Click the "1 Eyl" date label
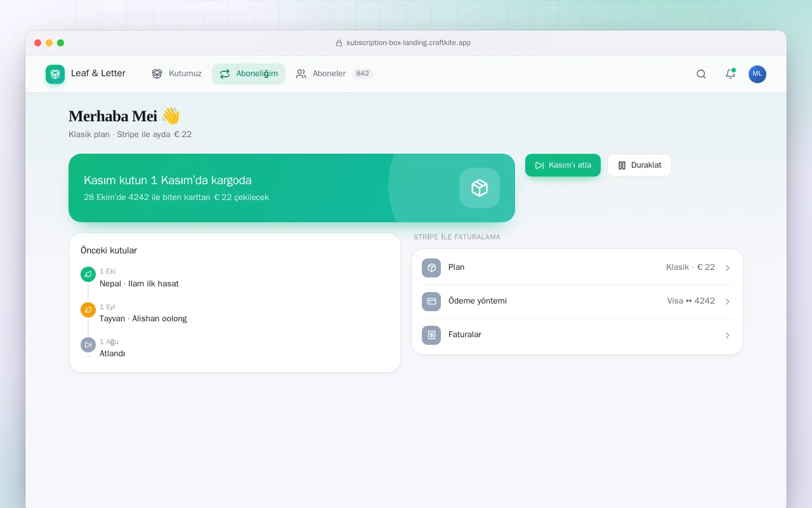Screen dimensions: 812x508 pyautogui.click(x=107, y=307)
